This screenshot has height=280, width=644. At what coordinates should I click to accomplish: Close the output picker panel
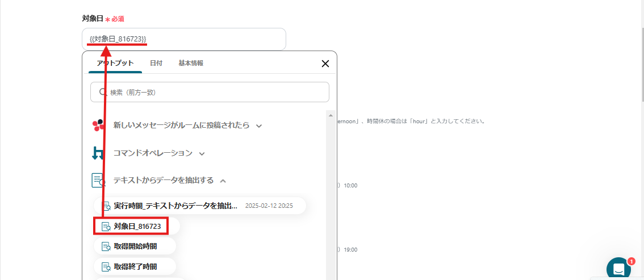click(325, 64)
